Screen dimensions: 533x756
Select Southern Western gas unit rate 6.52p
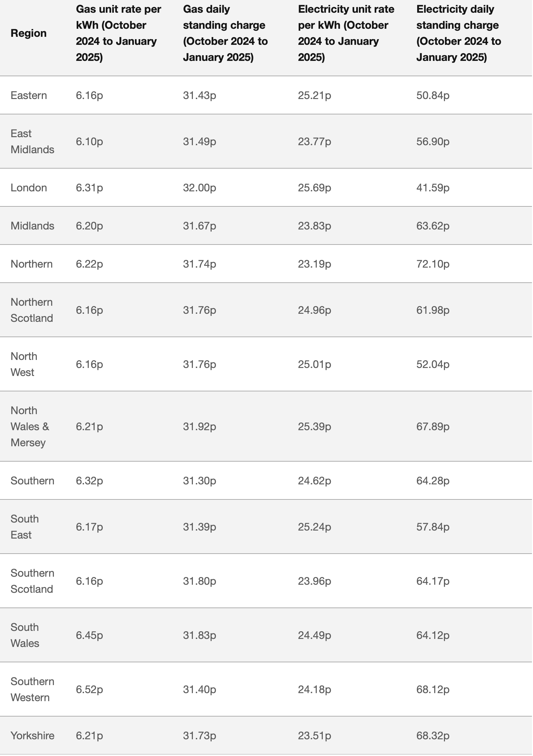pyautogui.click(x=89, y=689)
